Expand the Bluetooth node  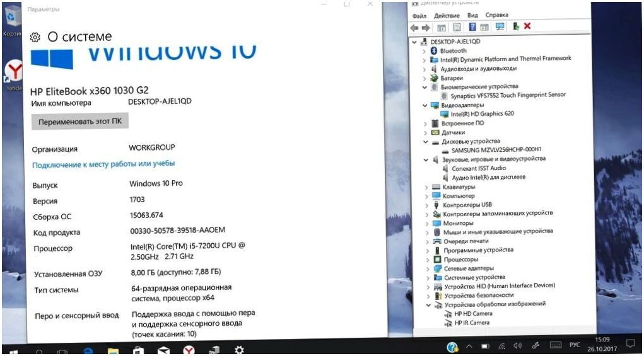424,51
